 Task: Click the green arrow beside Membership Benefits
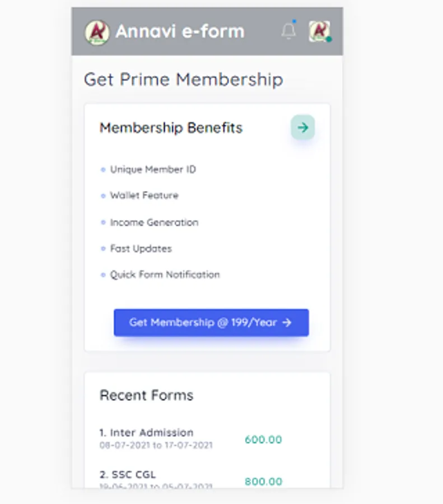[302, 128]
